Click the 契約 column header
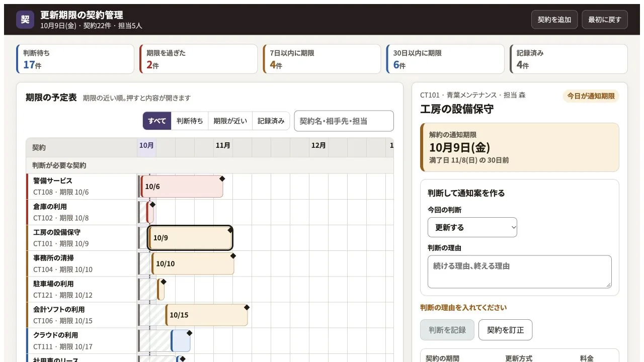644x362 pixels. tap(82, 147)
